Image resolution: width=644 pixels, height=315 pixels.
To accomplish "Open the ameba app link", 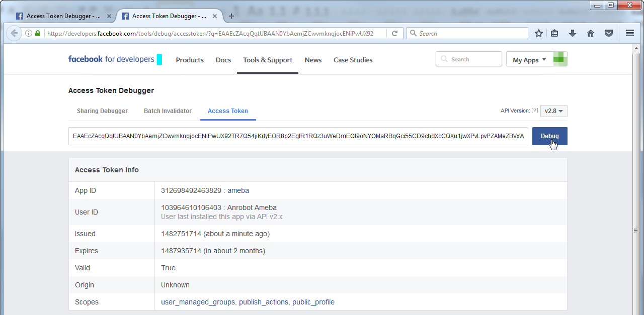I will (x=238, y=190).
